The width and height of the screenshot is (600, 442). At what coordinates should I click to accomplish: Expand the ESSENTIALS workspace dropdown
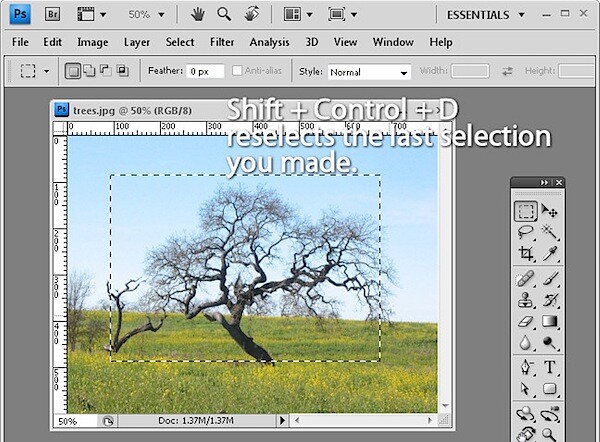tap(486, 15)
